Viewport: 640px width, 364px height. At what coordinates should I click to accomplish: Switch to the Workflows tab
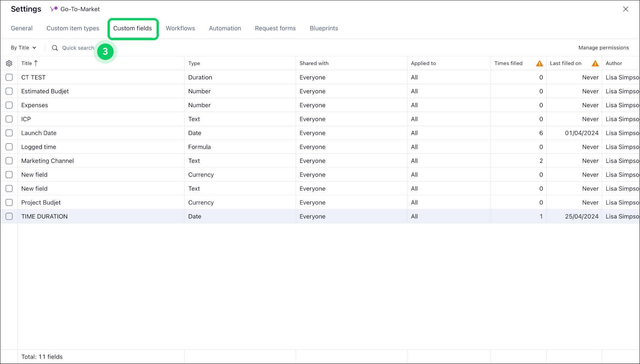point(180,28)
